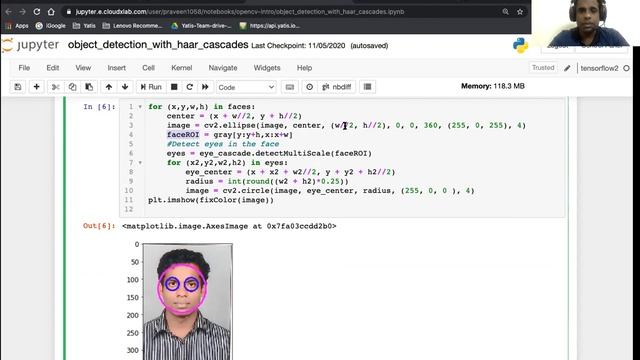Click the Memory: 118.3 MB indicator

click(x=493, y=86)
